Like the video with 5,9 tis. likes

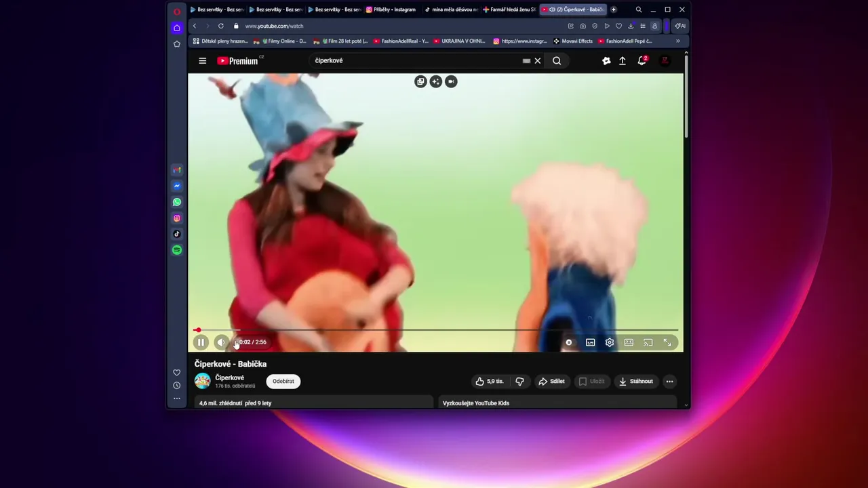point(490,382)
